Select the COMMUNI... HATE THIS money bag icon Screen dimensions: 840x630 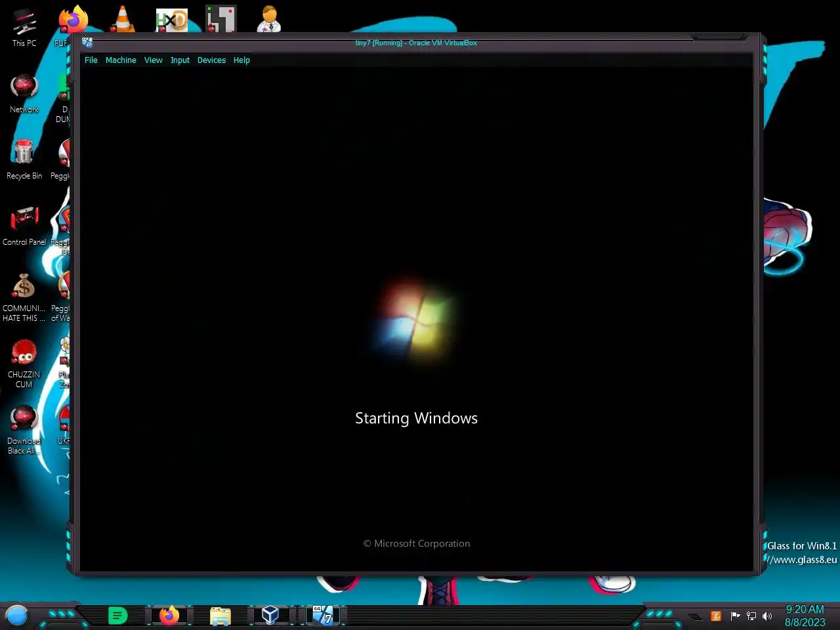coord(24,297)
